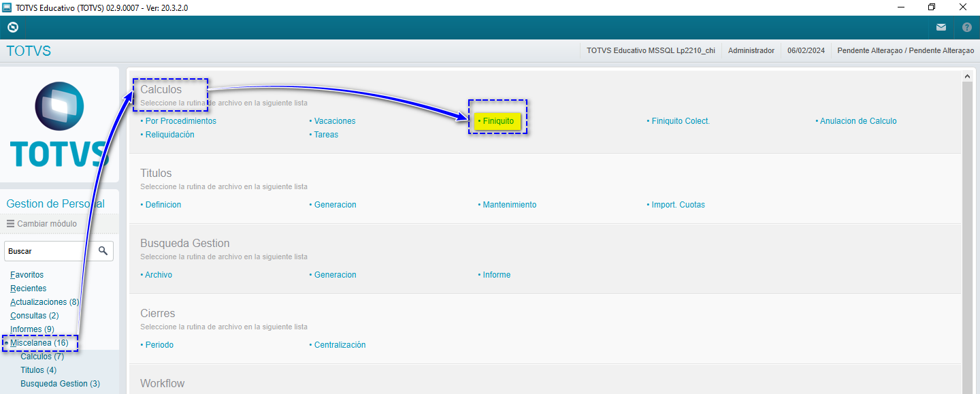Click into the Buscar search field
Screen dimensions: 980x394
[48, 251]
